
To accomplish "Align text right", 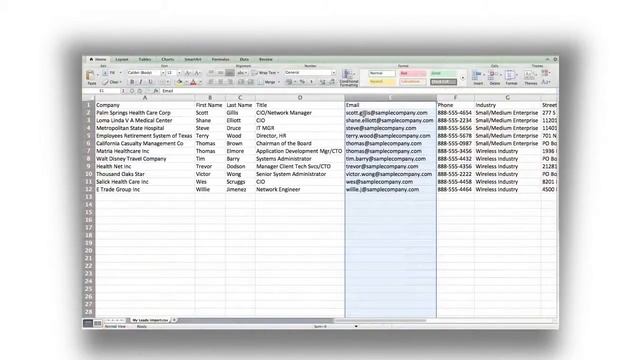I will click(x=230, y=82).
